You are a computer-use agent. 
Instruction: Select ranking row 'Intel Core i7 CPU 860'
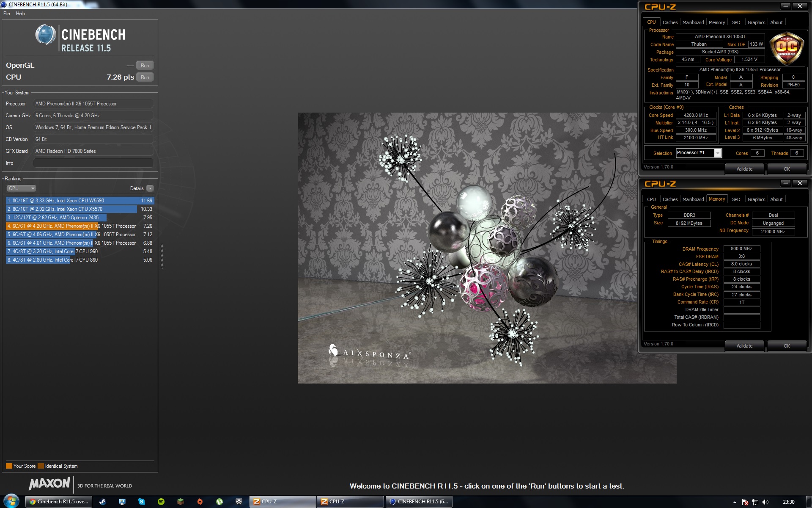(x=80, y=260)
